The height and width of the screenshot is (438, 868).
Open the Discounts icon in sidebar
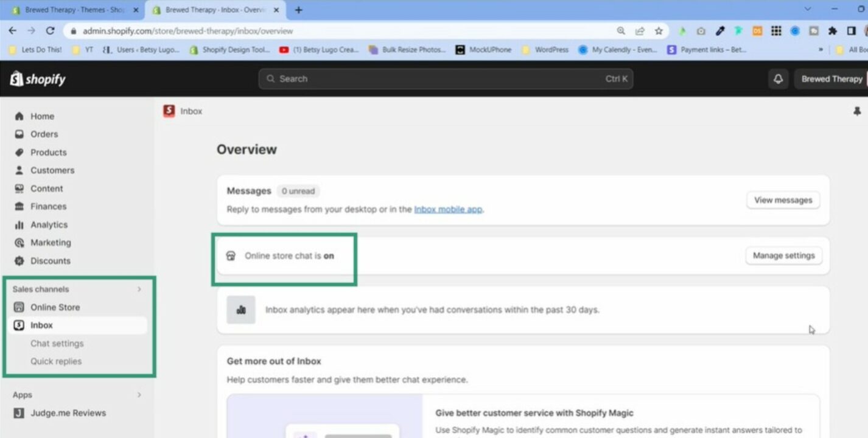pos(19,260)
